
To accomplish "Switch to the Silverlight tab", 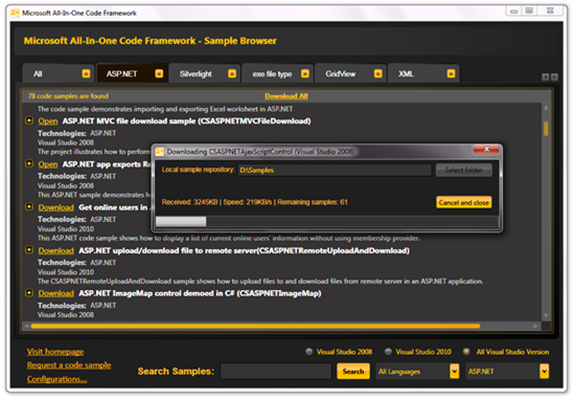I will tap(205, 74).
